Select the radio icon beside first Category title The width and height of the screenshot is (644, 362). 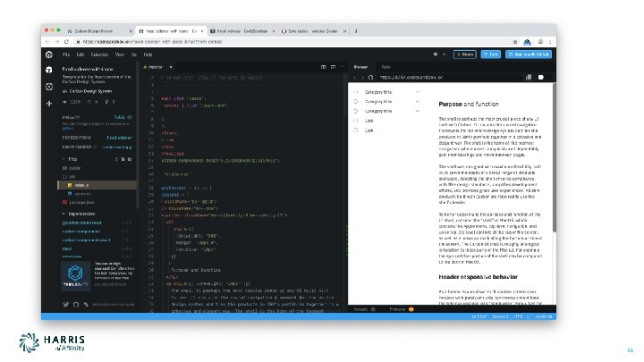pos(356,92)
